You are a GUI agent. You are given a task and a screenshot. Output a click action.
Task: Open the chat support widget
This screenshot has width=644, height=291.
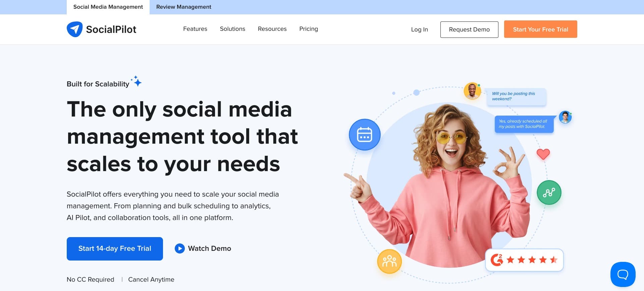pyautogui.click(x=623, y=274)
